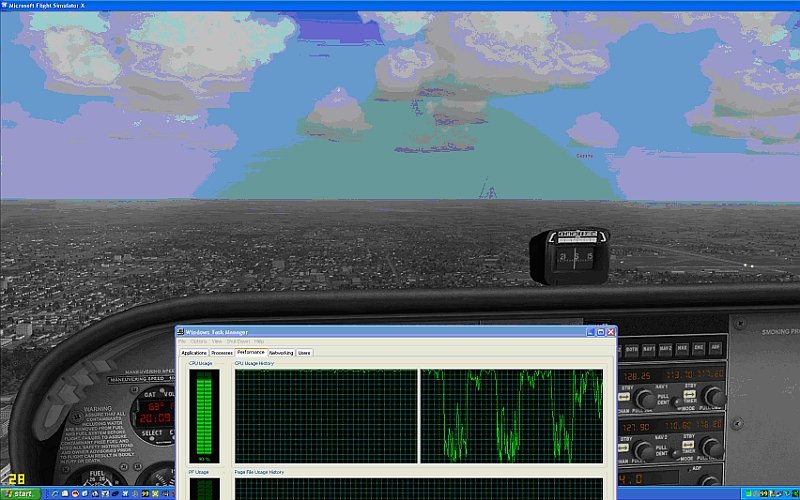Click the CPU Usage meter gauge
The image size is (800, 500).
tap(204, 415)
